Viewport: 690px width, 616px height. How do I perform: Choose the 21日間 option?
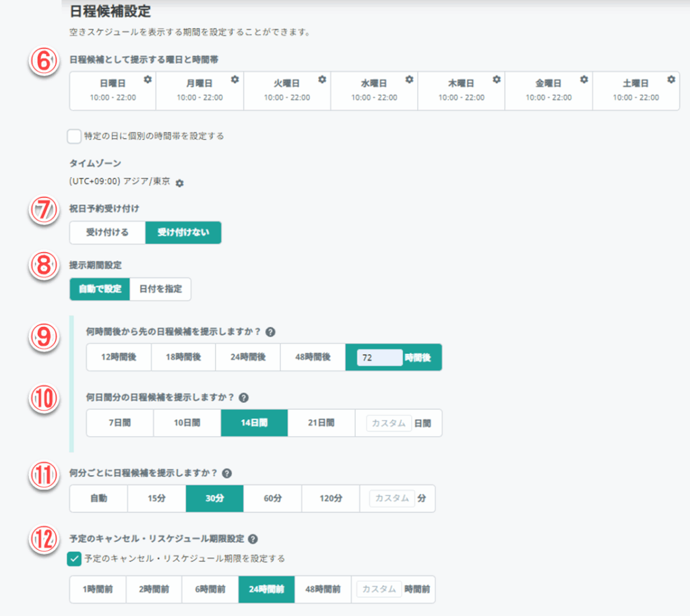coord(321,423)
